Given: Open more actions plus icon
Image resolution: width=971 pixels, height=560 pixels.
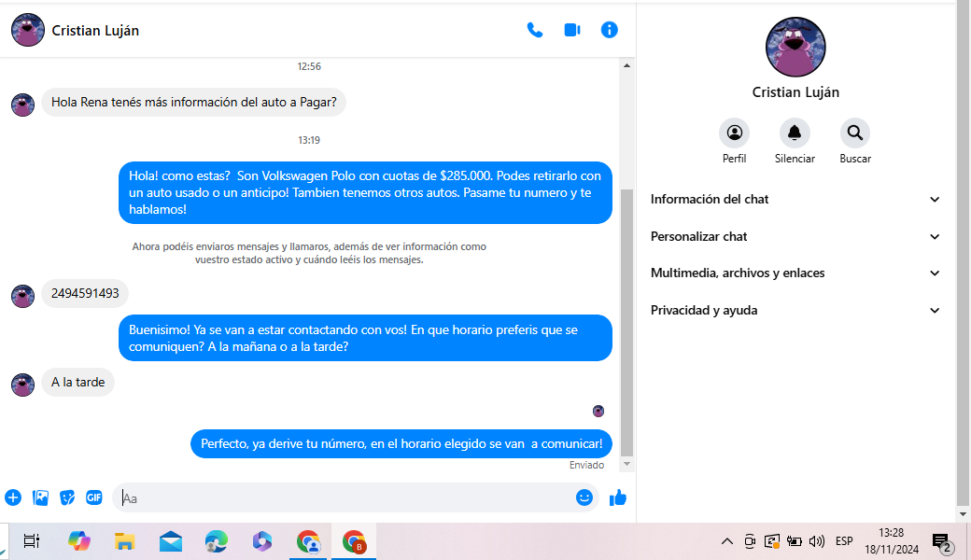Looking at the screenshot, I should tap(13, 497).
